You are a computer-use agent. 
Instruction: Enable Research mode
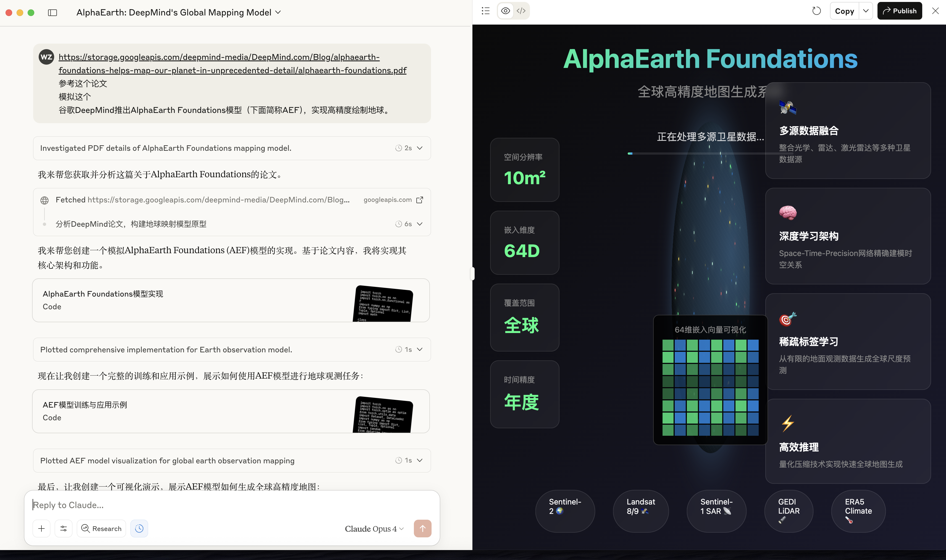101,528
